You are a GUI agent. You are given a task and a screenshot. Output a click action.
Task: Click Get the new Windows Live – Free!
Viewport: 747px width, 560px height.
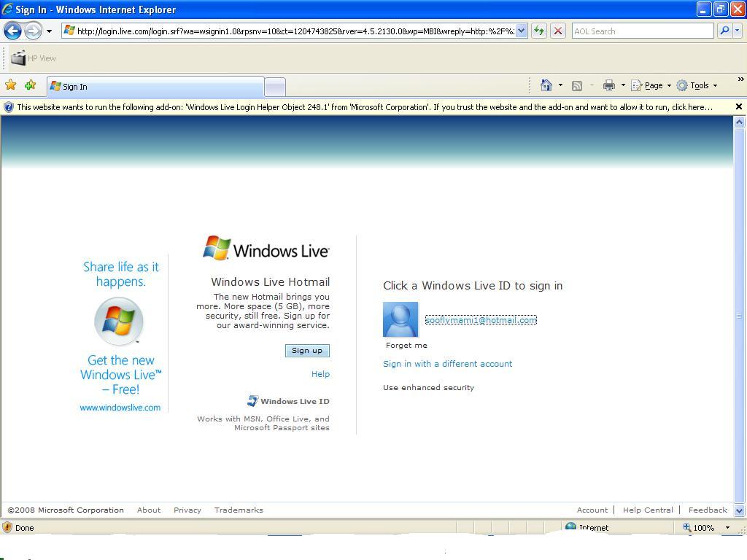click(x=121, y=375)
